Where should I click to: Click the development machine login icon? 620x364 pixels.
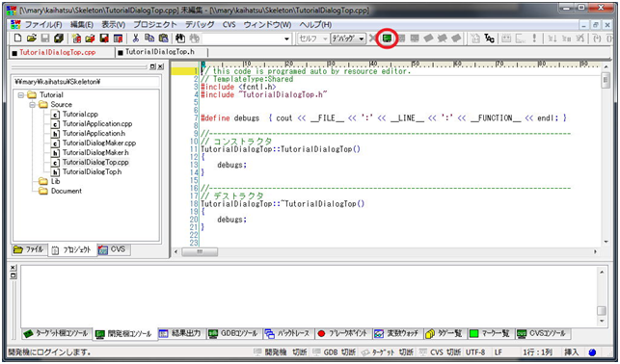pyautogui.click(x=387, y=39)
